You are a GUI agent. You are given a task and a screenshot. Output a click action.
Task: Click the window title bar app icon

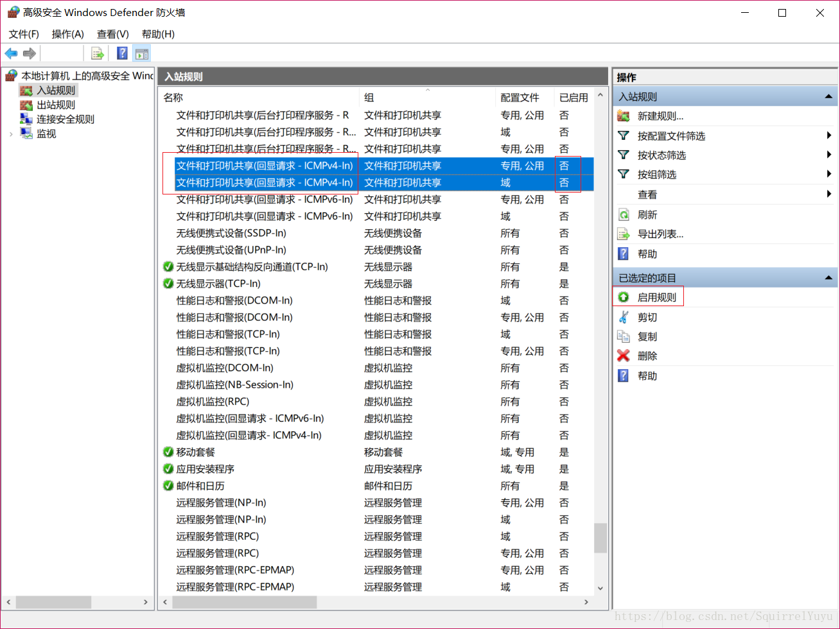[13, 12]
